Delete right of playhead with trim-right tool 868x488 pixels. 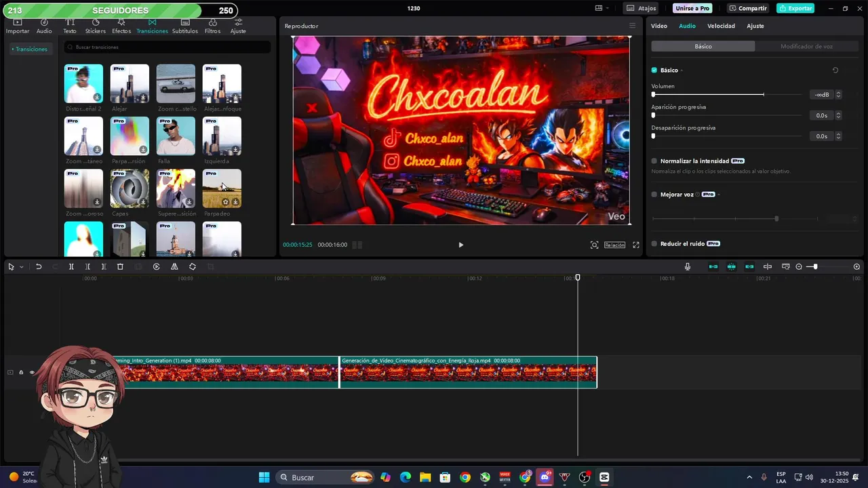click(x=104, y=267)
